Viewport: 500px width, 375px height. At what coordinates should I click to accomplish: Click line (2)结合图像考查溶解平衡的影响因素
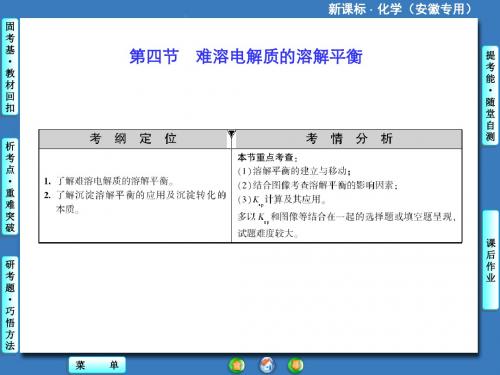tap(318, 185)
